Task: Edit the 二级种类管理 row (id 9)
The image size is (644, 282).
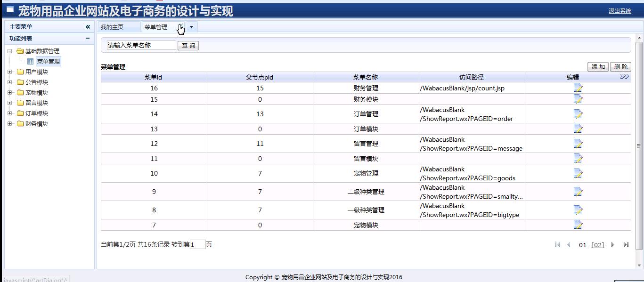Action: coord(578,192)
